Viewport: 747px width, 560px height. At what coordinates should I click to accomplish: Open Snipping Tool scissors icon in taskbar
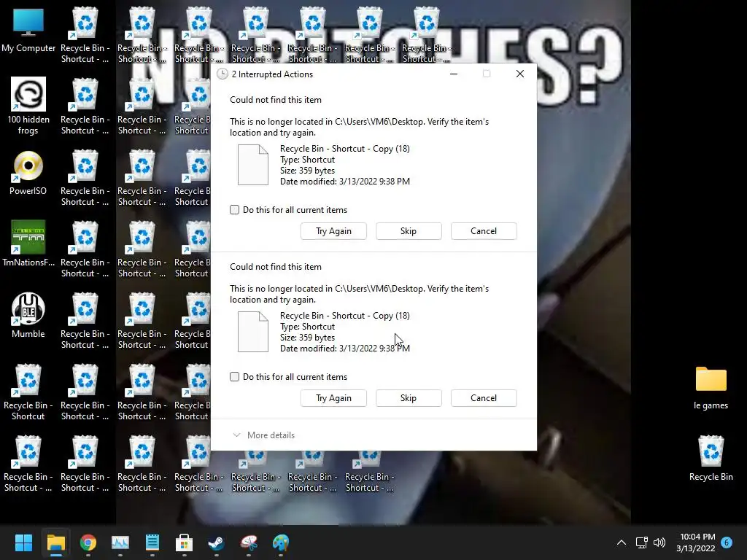[249, 542]
